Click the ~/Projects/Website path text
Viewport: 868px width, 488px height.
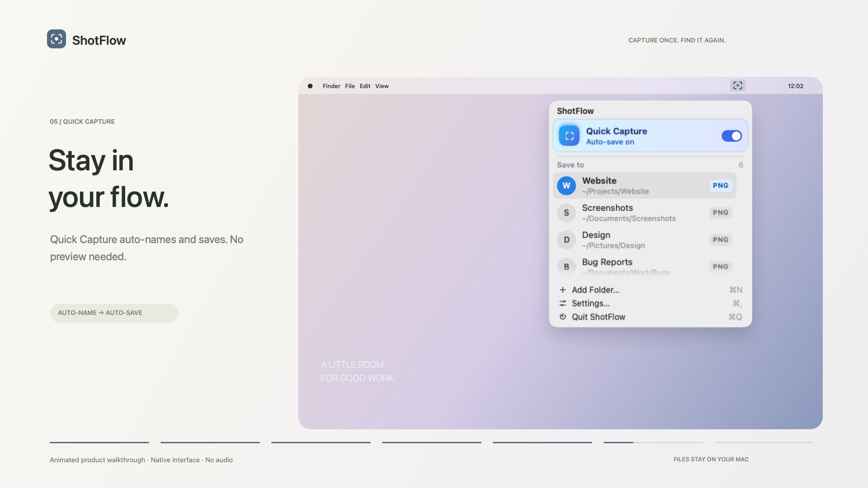(x=615, y=192)
